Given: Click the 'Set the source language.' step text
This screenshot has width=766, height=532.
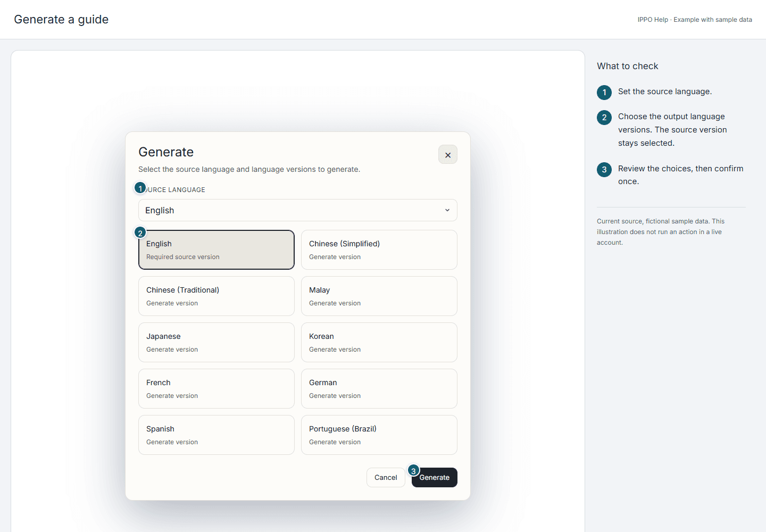Looking at the screenshot, I should pos(665,92).
